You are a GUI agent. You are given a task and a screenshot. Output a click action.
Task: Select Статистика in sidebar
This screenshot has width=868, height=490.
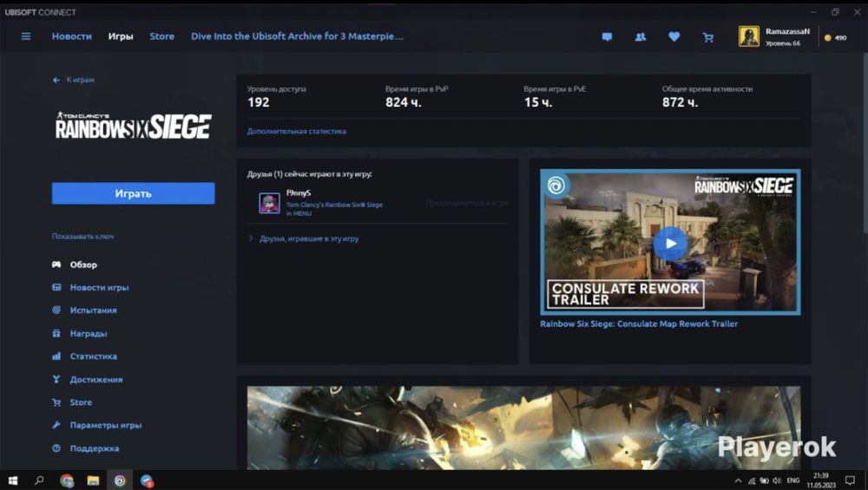pos(93,356)
